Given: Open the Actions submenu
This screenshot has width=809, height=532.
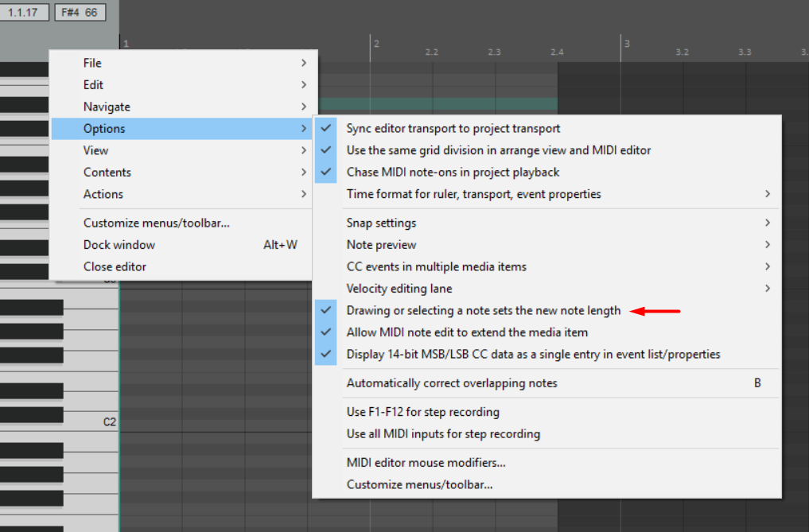Looking at the screenshot, I should point(103,194).
